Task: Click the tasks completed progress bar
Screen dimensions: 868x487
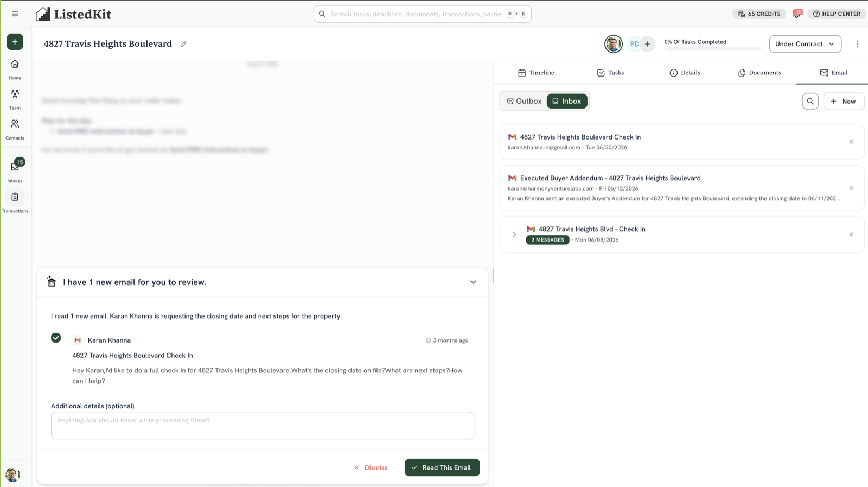Action: tap(712, 49)
